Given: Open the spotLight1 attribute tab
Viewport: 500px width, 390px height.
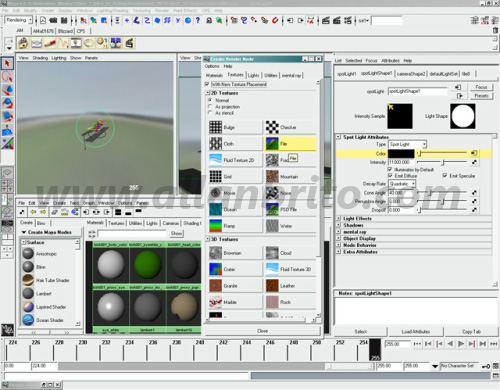Looking at the screenshot, I should coord(347,74).
